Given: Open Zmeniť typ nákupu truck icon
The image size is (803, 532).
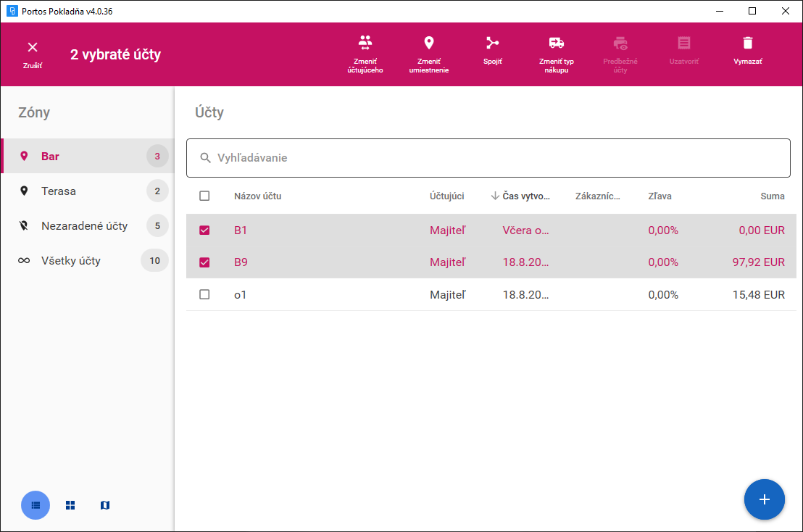Looking at the screenshot, I should tap(556, 43).
